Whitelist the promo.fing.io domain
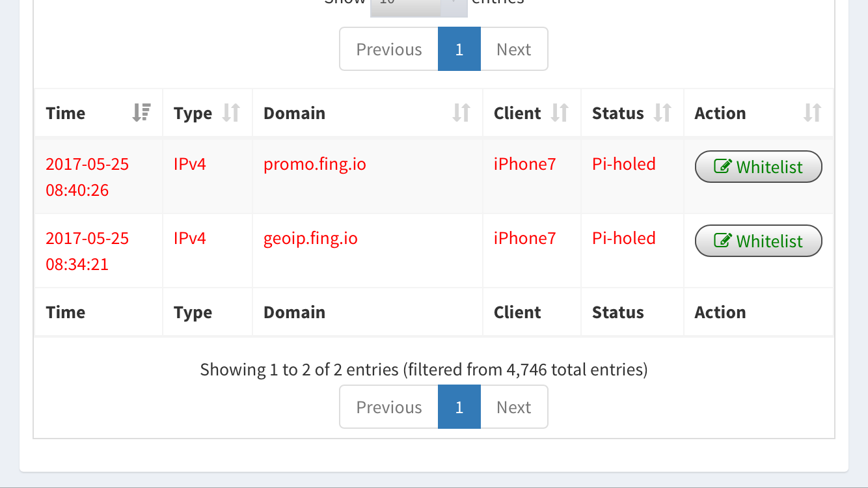 (759, 167)
